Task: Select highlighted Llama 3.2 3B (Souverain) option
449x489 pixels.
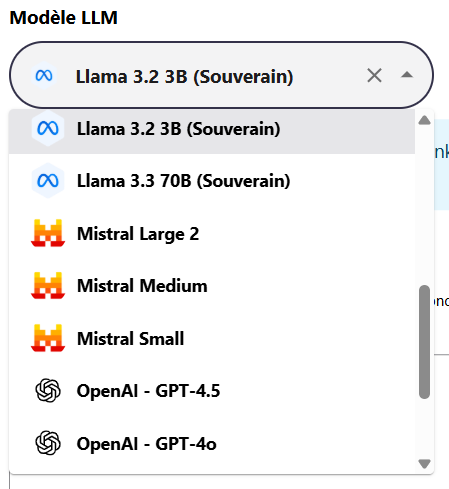Action: pos(212,131)
